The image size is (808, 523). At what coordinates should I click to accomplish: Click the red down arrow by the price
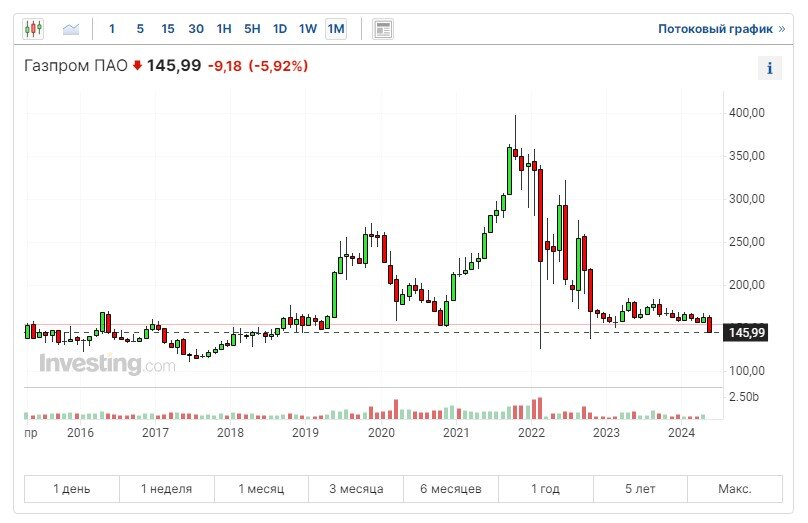coord(137,65)
